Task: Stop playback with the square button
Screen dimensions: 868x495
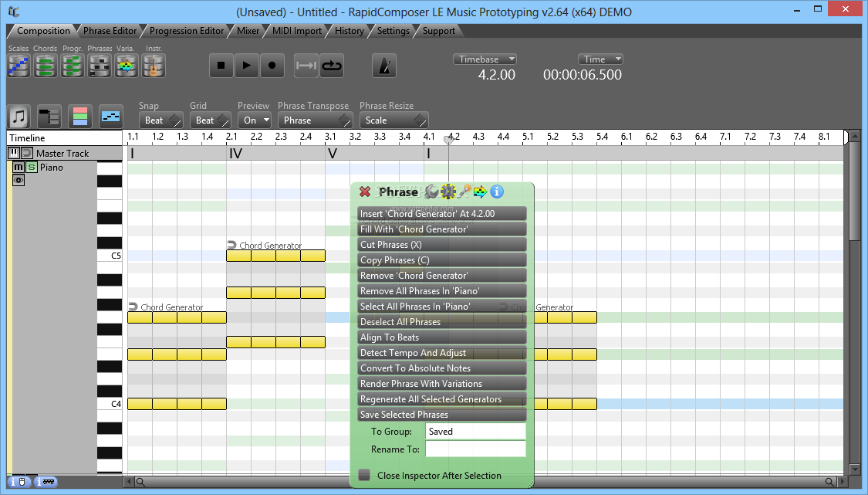Action: (x=221, y=66)
